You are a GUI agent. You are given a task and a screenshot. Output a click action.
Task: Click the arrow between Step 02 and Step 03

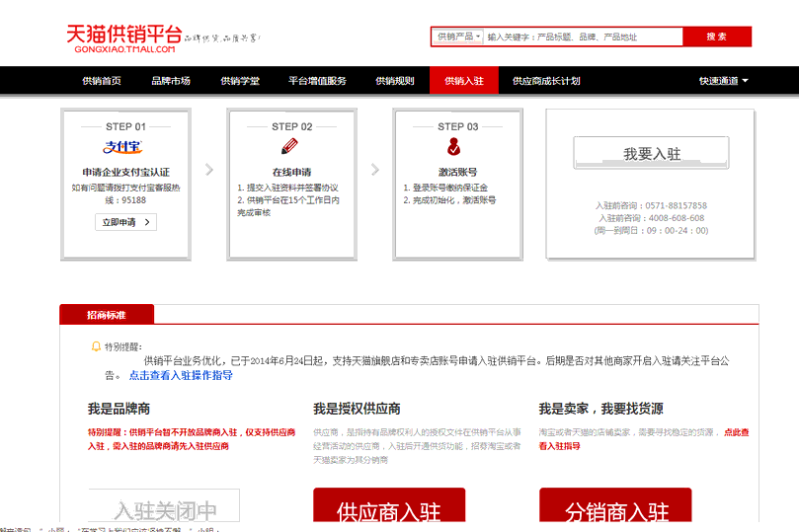(x=375, y=170)
